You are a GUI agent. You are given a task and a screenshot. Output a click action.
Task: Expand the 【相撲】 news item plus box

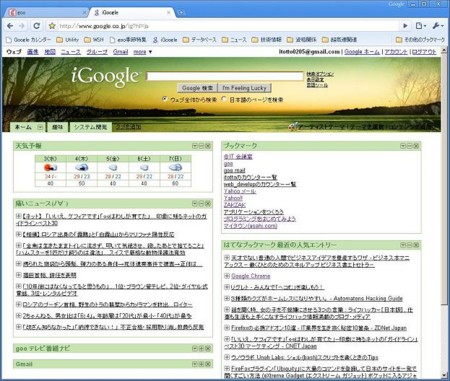tap(19, 234)
